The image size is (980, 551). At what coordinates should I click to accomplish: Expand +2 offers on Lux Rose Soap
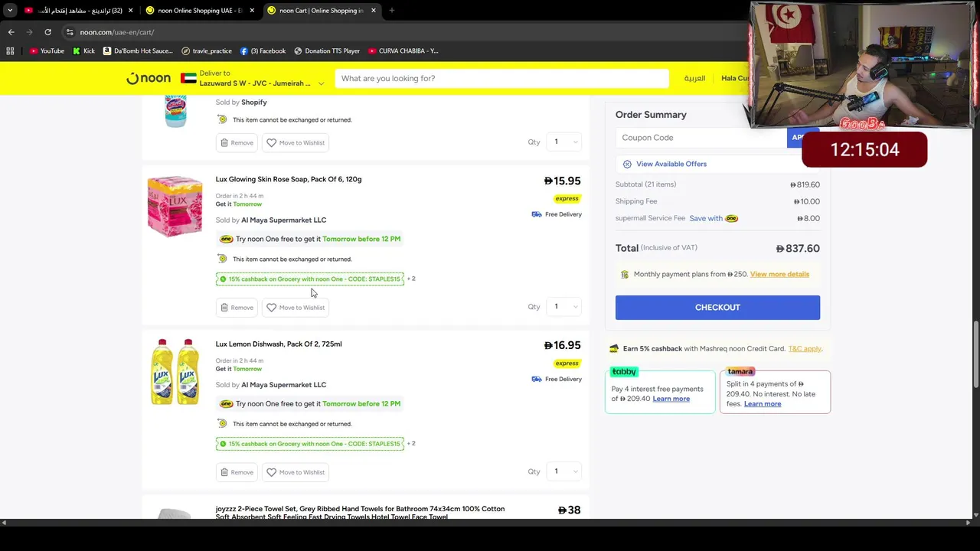tap(411, 279)
